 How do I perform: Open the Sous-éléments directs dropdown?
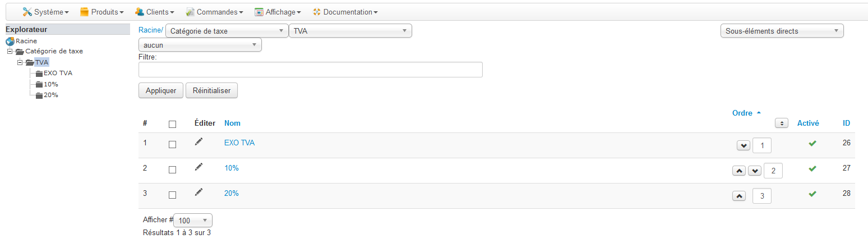782,31
